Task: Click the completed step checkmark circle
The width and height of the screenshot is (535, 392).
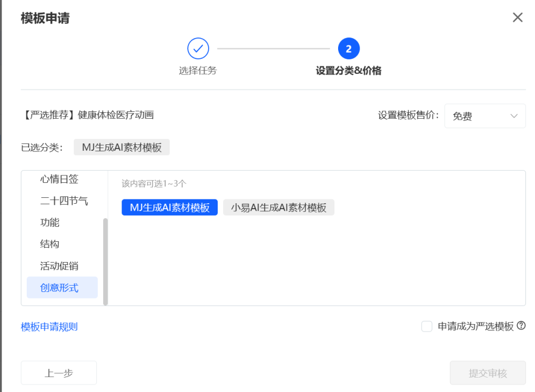Action: (198, 49)
